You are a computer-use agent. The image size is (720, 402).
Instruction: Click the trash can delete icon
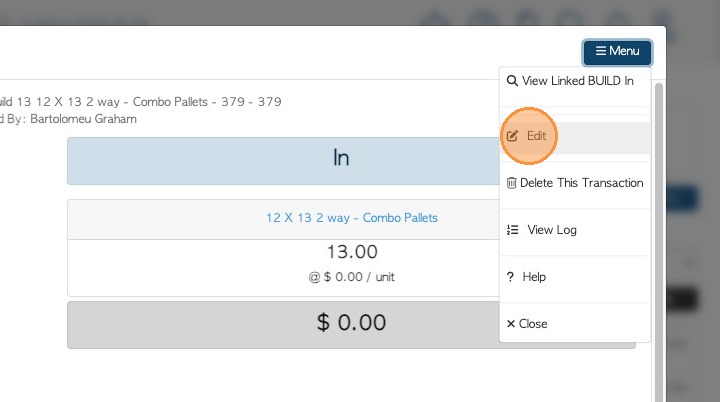(512, 183)
